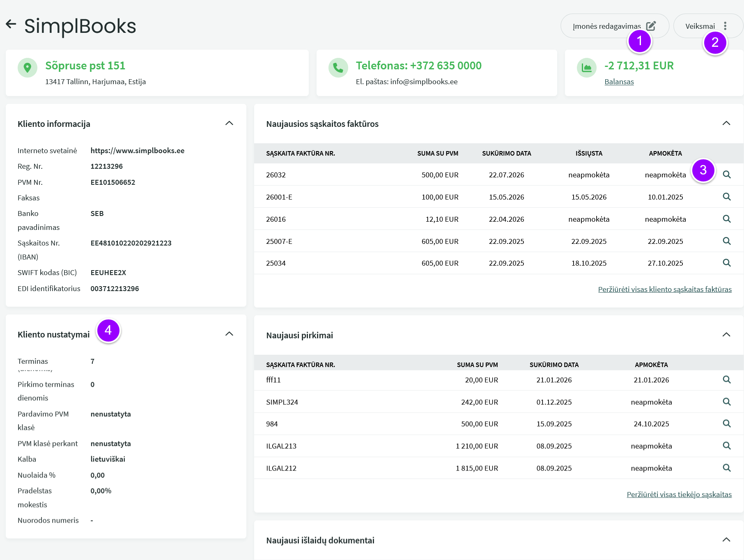Open the Veiksmai actions menu
Viewport: 744px width, 560px height.
coord(707,26)
